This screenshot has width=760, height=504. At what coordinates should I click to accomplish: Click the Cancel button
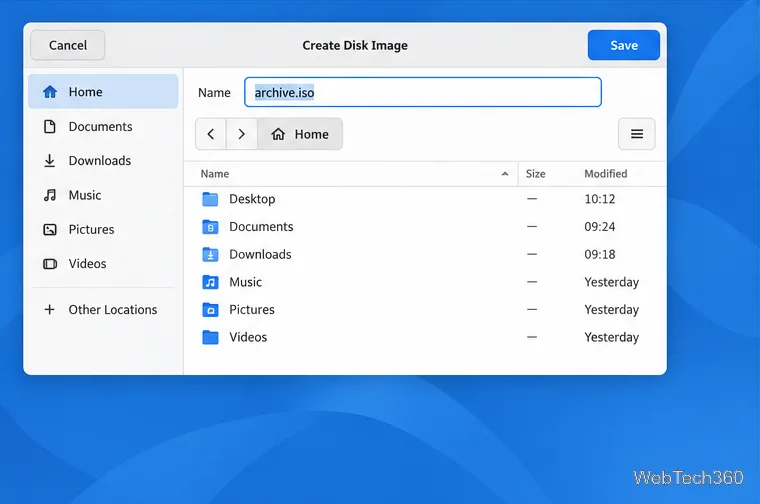[x=68, y=45]
